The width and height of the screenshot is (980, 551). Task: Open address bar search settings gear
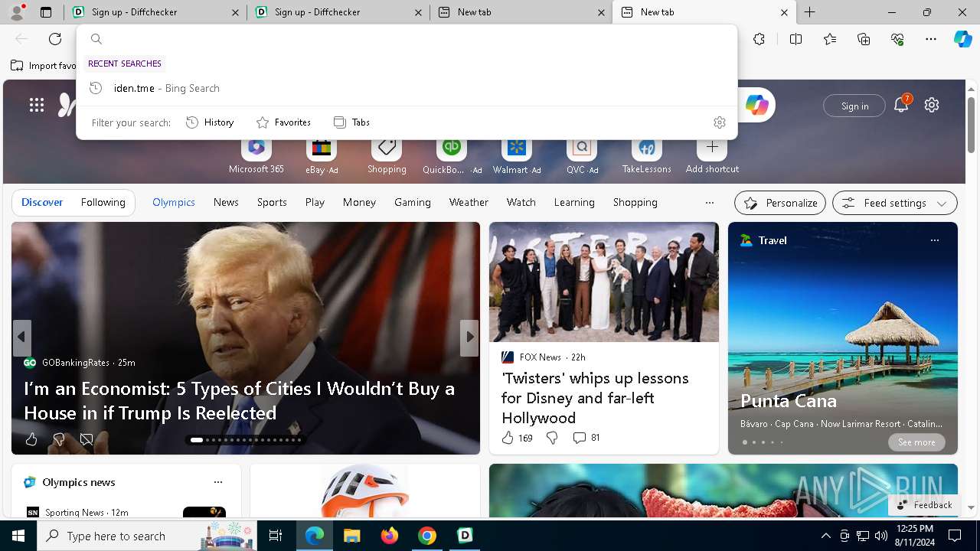pos(719,122)
